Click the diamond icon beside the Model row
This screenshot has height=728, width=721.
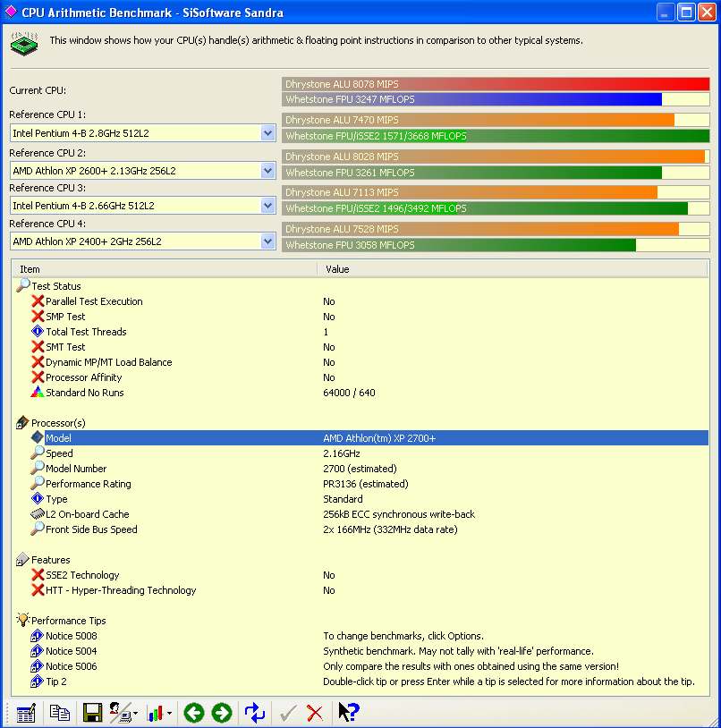pyautogui.click(x=38, y=437)
